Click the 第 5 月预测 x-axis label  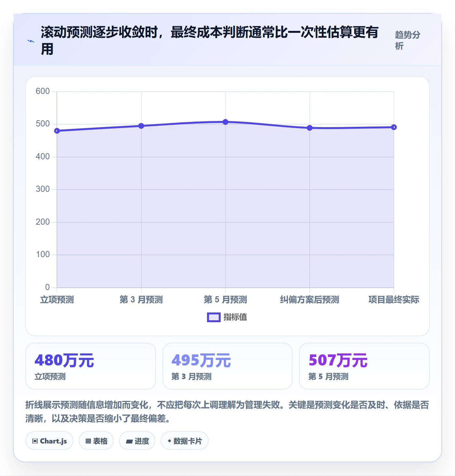226,299
